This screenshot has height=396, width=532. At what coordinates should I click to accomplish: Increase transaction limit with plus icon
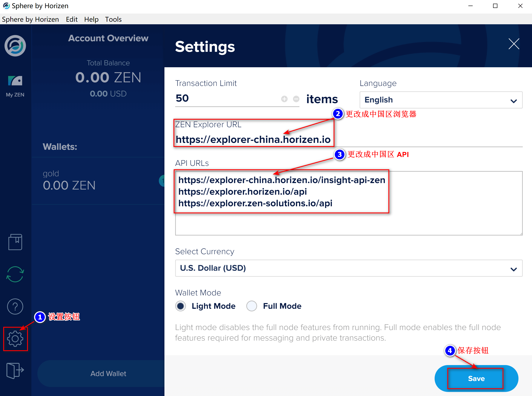pos(284,99)
